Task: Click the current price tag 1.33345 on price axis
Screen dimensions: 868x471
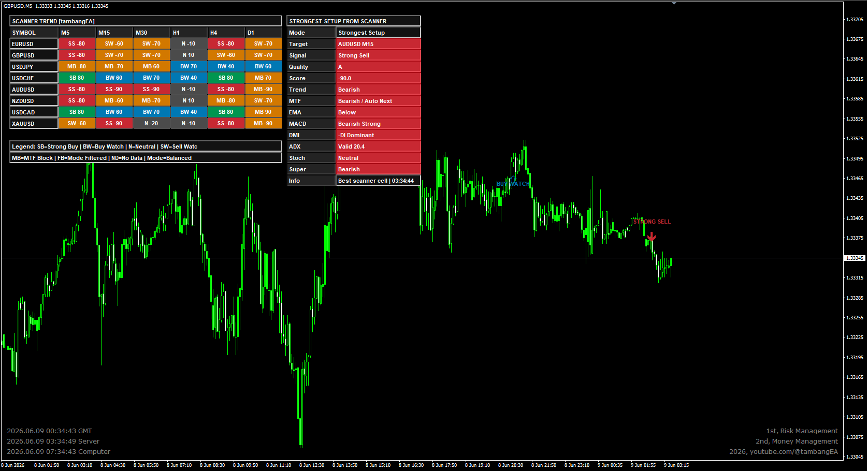Action: coord(855,258)
